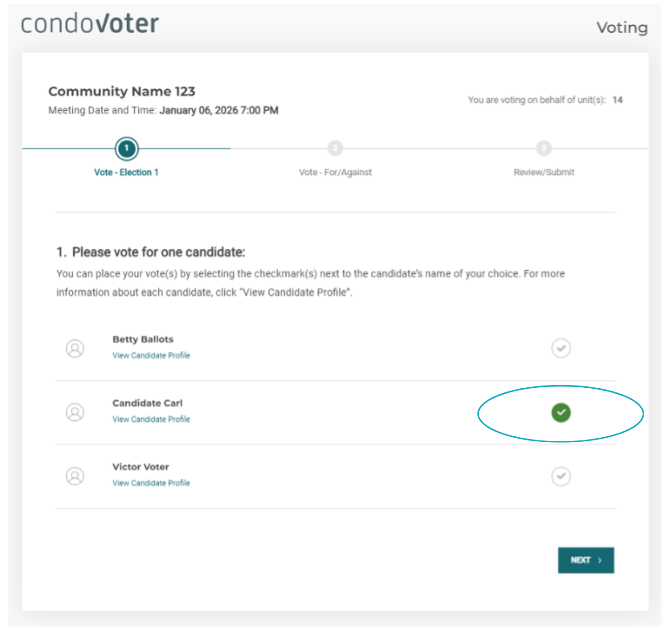This screenshot has width=672, height=630.
Task: Click Betty Ballots' avatar icon
Action: (75, 348)
